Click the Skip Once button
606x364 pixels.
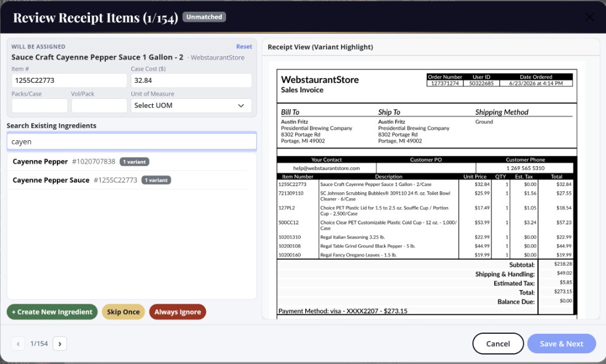[x=123, y=312]
